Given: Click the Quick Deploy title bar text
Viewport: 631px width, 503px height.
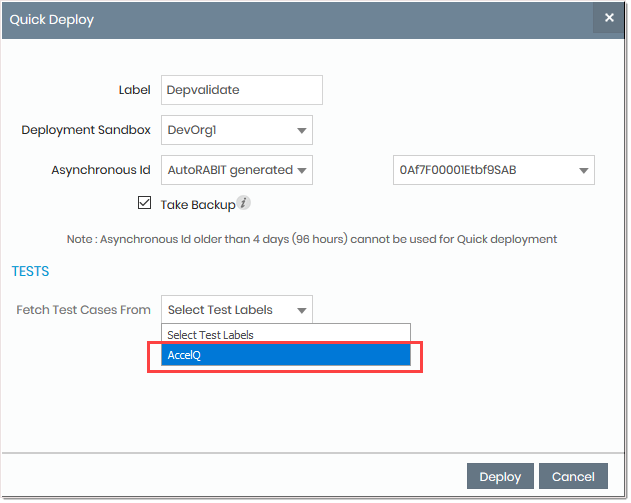Looking at the screenshot, I should click(x=50, y=19).
